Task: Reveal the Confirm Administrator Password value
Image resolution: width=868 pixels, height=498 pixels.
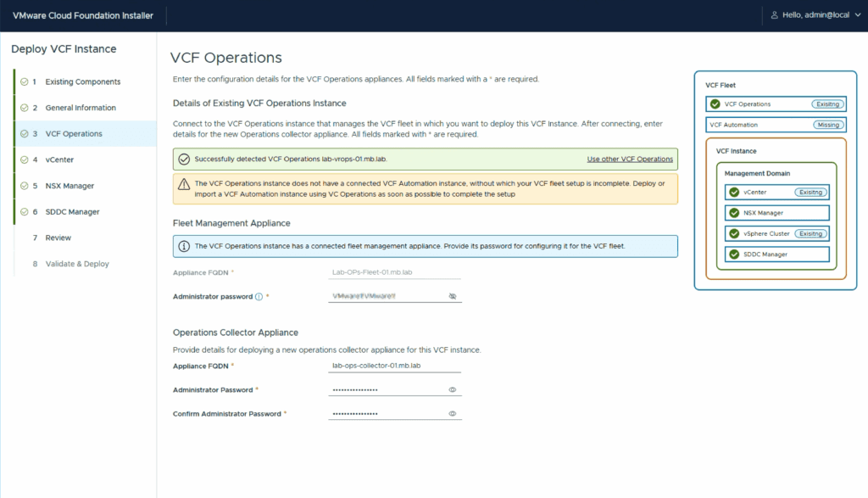Action: tap(453, 414)
